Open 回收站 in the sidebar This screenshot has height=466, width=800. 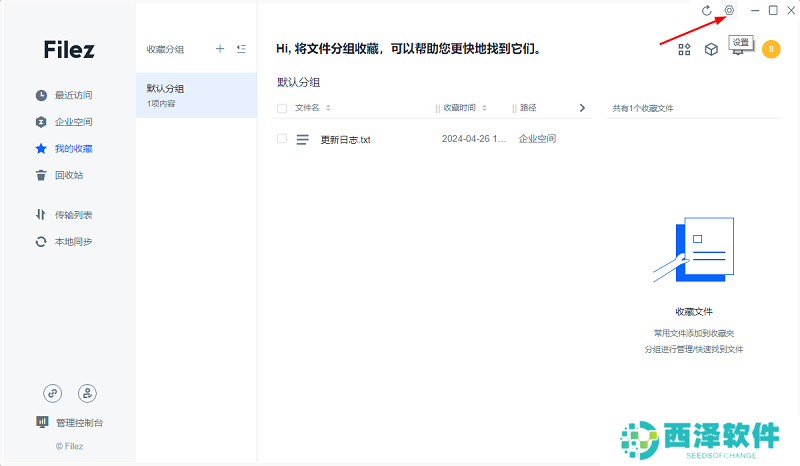(69, 175)
